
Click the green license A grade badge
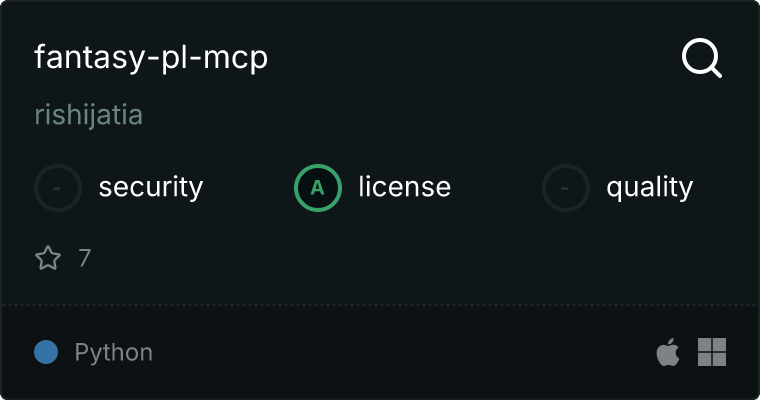tap(317, 188)
